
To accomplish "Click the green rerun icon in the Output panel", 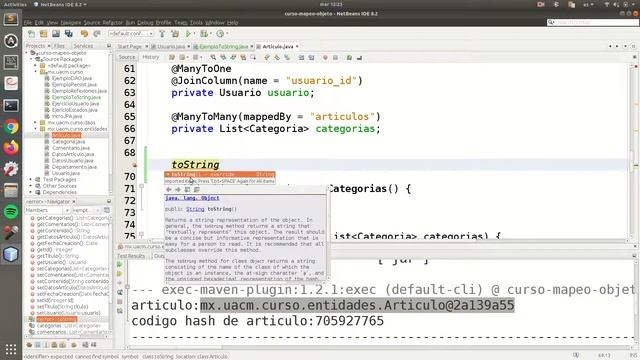I will (x=120, y=264).
